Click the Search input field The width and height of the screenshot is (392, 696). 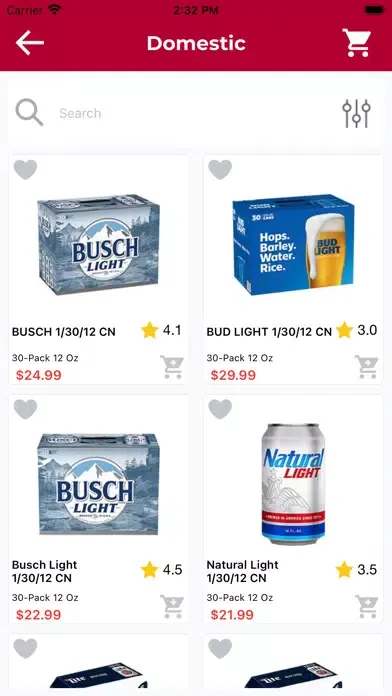coord(195,113)
